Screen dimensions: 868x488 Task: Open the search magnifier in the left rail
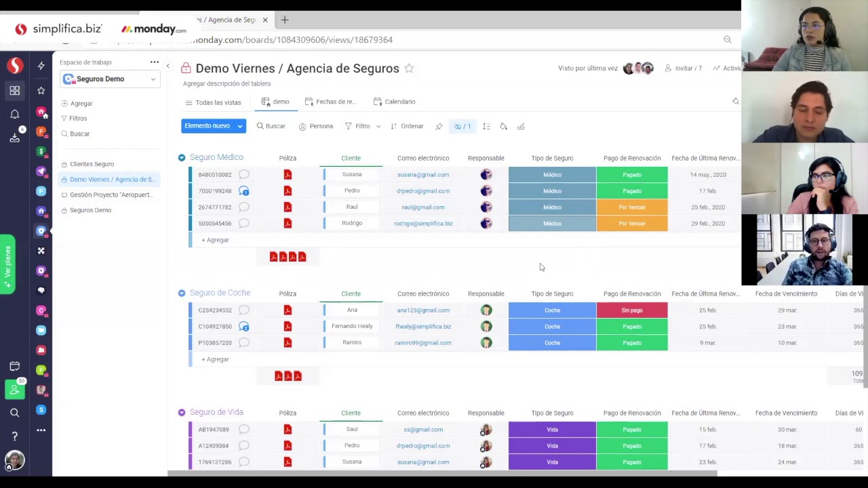(x=14, y=413)
